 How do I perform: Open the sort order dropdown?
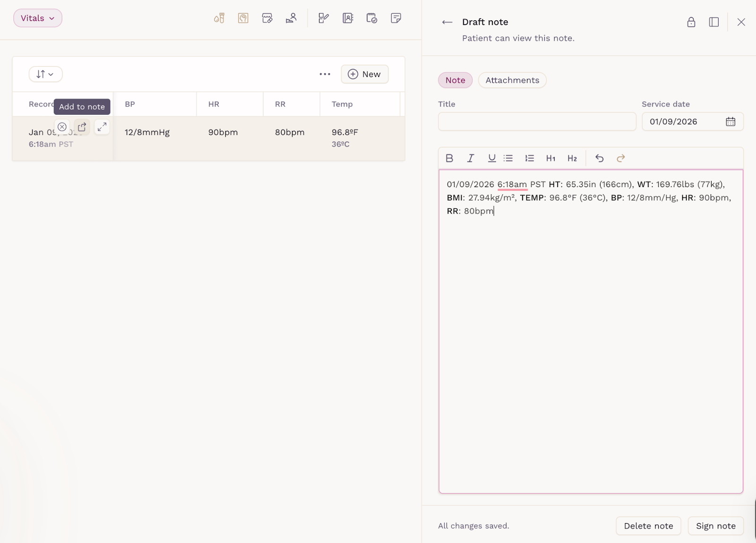pos(45,74)
